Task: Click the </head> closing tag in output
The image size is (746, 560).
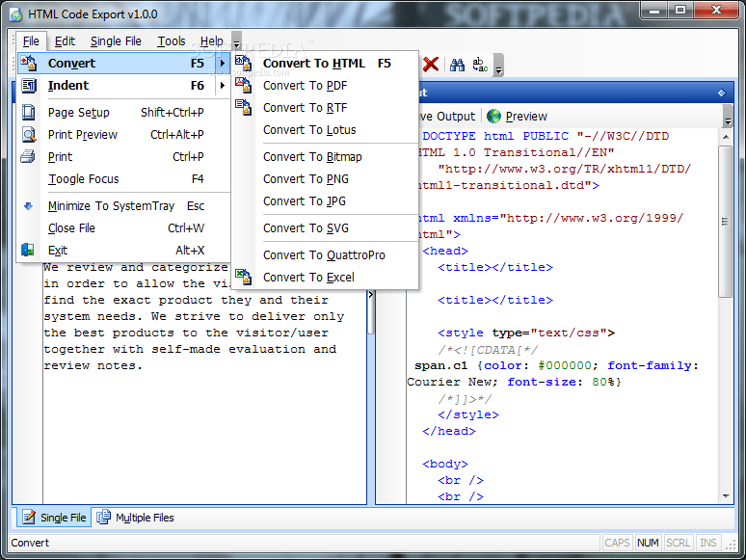Action: [448, 431]
